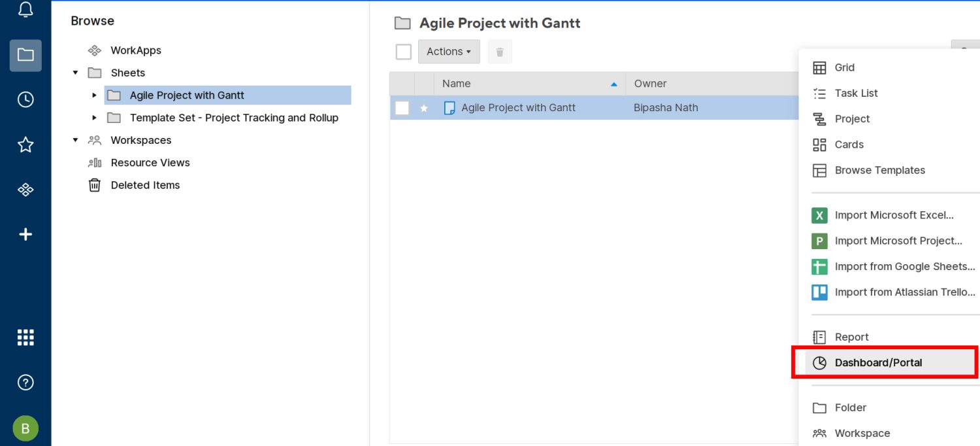
Task: Collapse the Sheets tree node
Action: [x=76, y=73]
